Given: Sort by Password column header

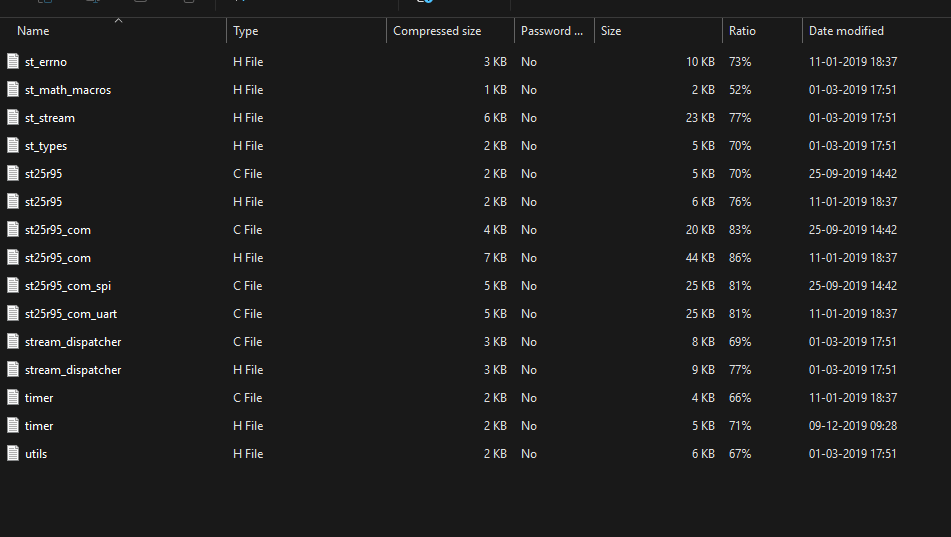Looking at the screenshot, I should pos(554,31).
